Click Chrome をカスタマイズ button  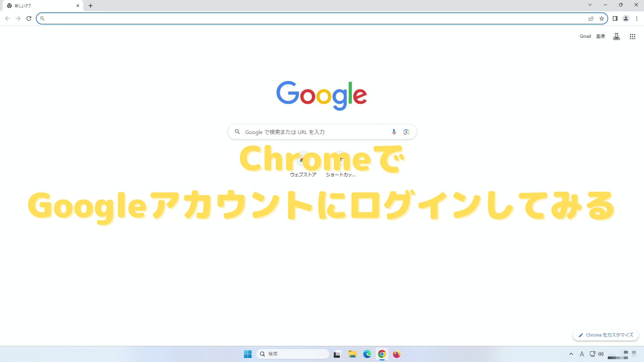pyautogui.click(x=606, y=335)
